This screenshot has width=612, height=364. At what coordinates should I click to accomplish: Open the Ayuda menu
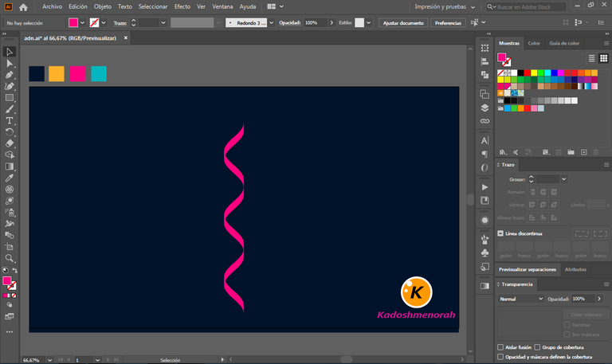coord(248,6)
